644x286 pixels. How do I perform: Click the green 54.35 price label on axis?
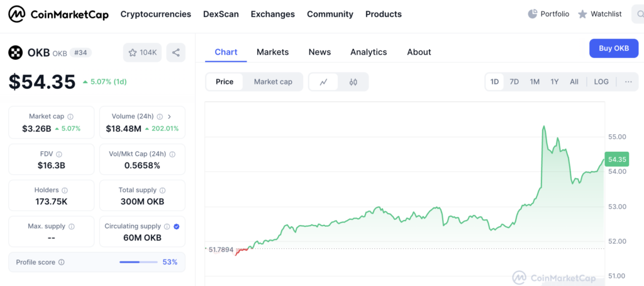point(617,159)
